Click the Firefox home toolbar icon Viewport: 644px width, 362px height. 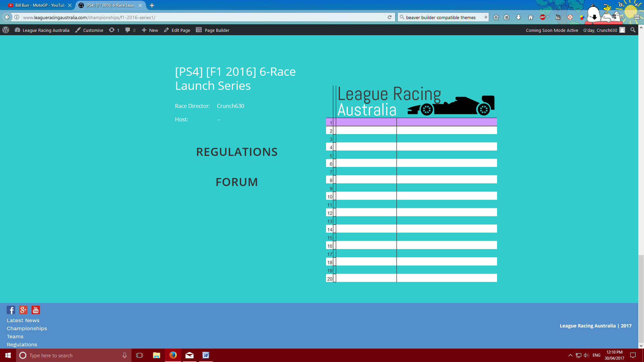531,17
